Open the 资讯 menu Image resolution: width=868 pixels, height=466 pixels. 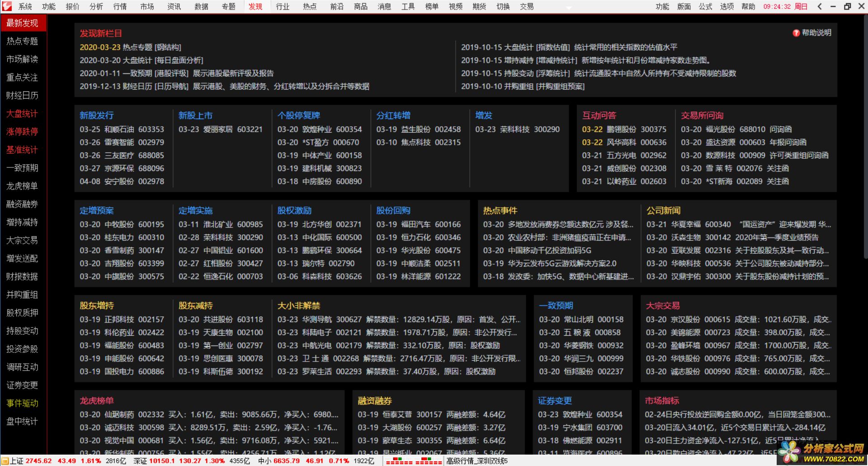point(174,6)
